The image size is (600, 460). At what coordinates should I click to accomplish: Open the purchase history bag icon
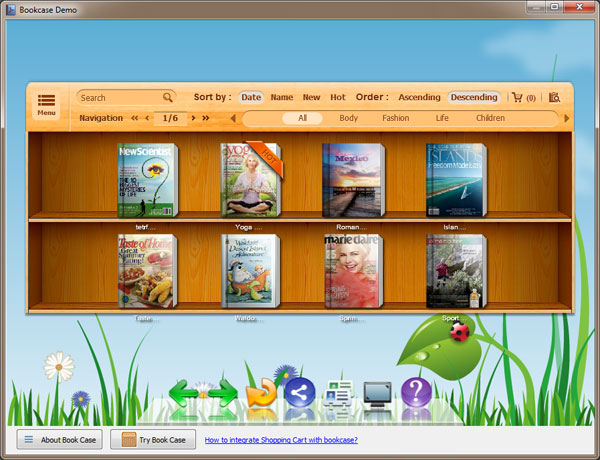pos(554,98)
